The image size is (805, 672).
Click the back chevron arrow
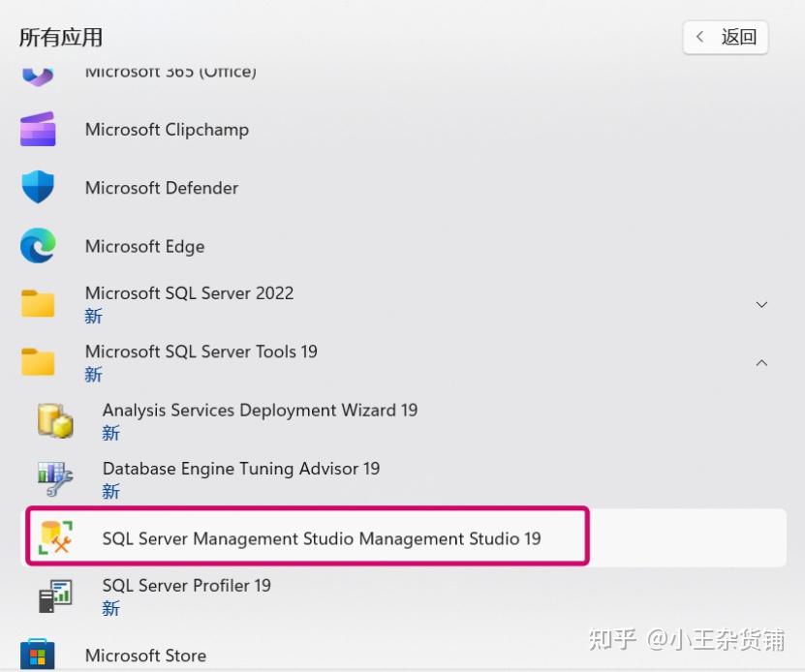click(x=700, y=37)
